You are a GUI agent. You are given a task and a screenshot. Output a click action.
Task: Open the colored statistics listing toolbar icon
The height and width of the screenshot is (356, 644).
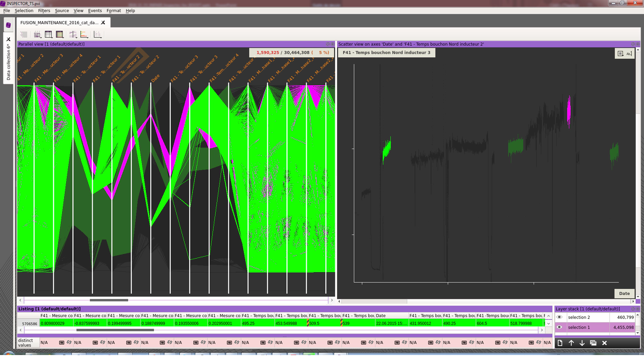60,35
